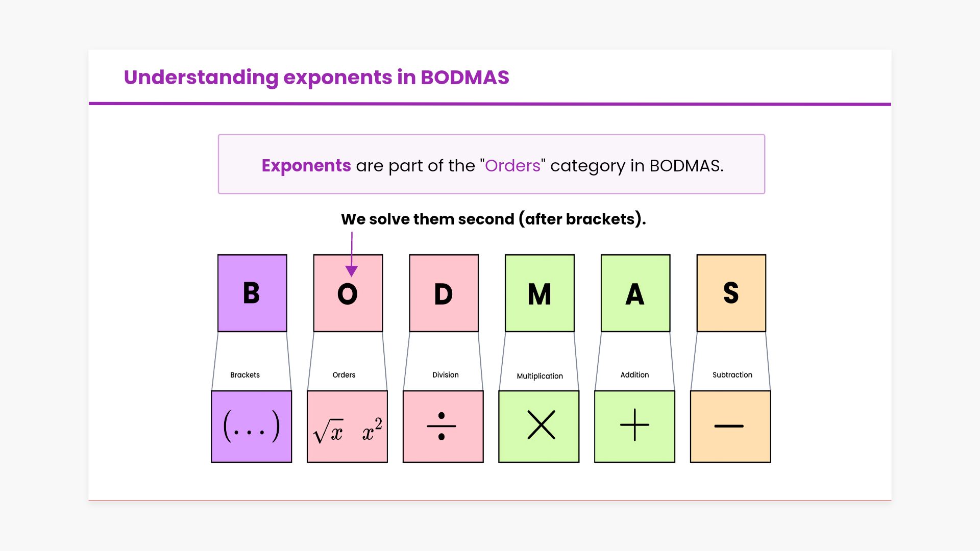Click the bold purple word "Exponents"

tap(306, 165)
